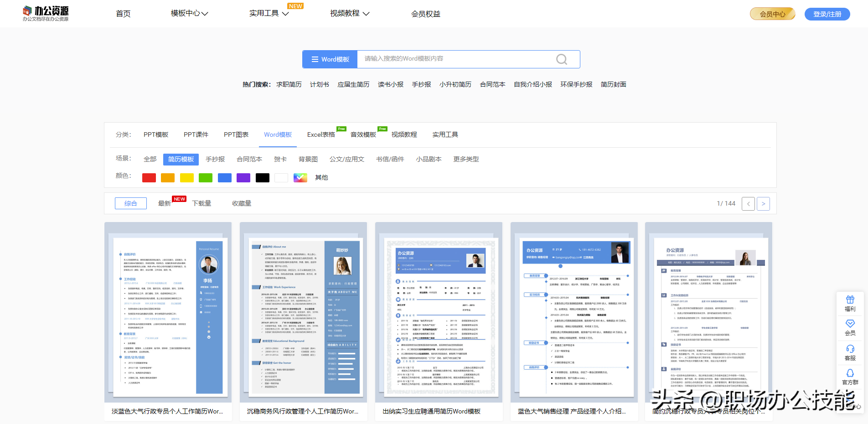This screenshot has width=868, height=424.
Task: Click the search magnifier icon
Action: pos(561,59)
